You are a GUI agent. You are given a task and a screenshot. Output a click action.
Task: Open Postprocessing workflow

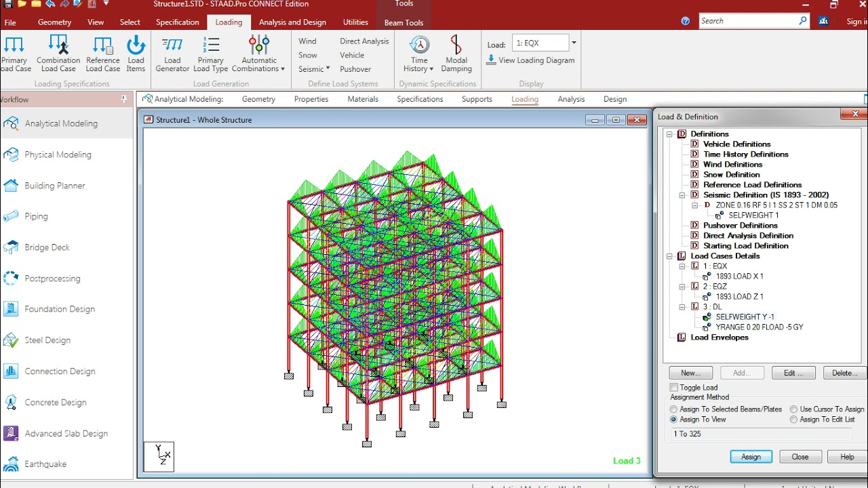pyautogui.click(x=67, y=279)
